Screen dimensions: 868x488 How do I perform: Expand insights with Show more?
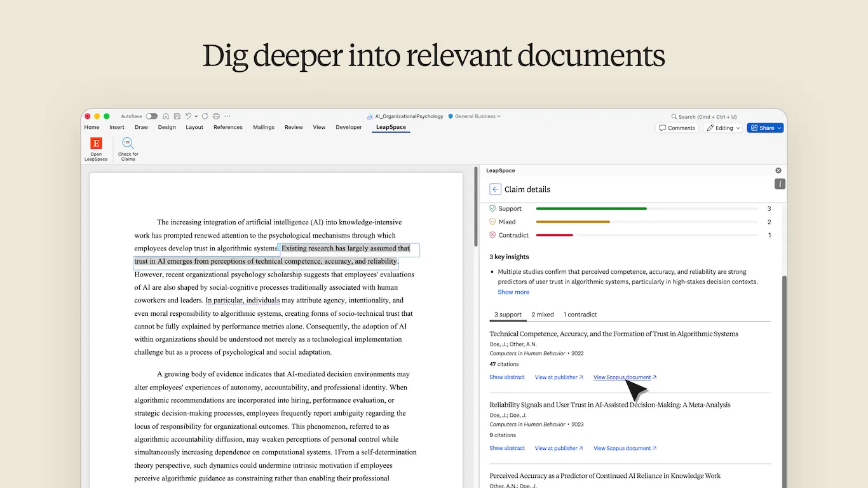point(513,292)
